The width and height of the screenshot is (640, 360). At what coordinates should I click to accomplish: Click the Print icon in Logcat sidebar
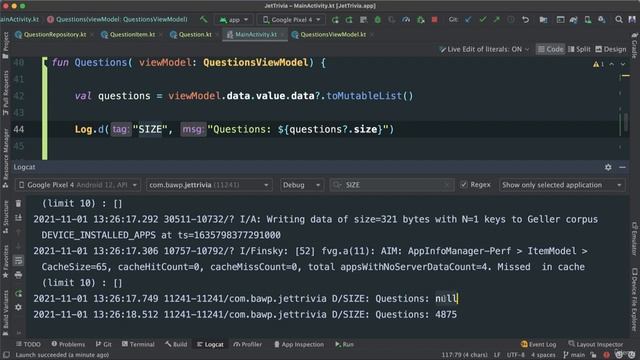coord(18,275)
